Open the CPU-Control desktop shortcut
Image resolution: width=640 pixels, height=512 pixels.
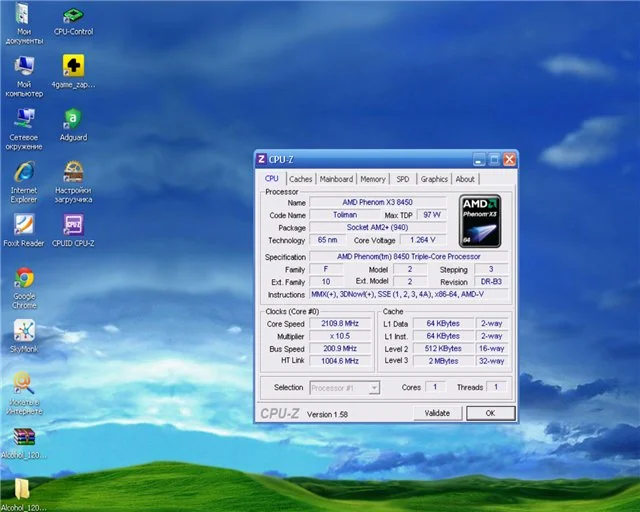click(x=73, y=17)
